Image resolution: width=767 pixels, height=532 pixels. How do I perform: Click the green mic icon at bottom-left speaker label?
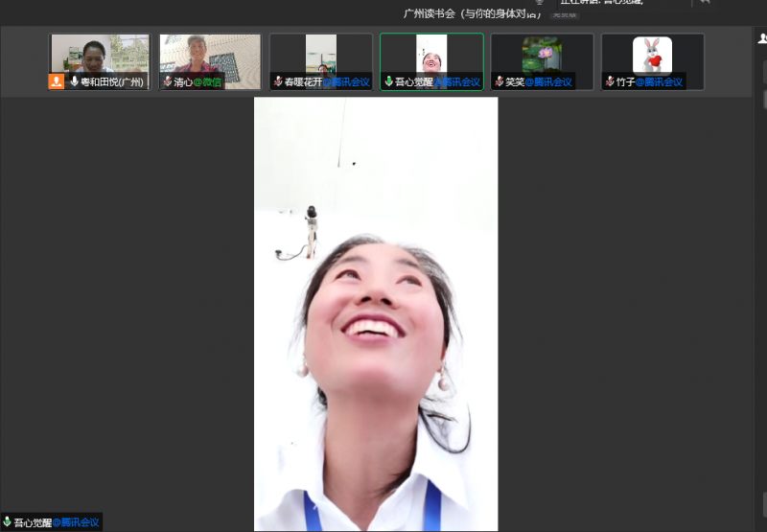(7, 522)
